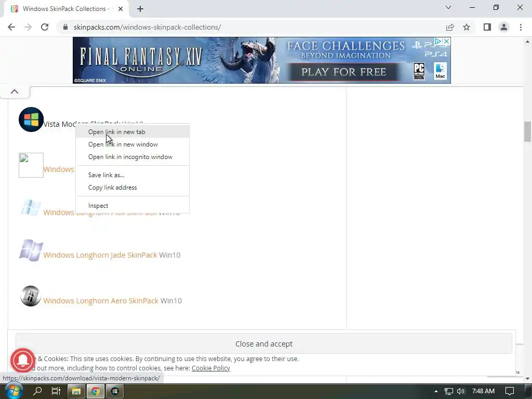This screenshot has height=399, width=532.
Task: Reload the skinpacks page
Action: (45, 27)
